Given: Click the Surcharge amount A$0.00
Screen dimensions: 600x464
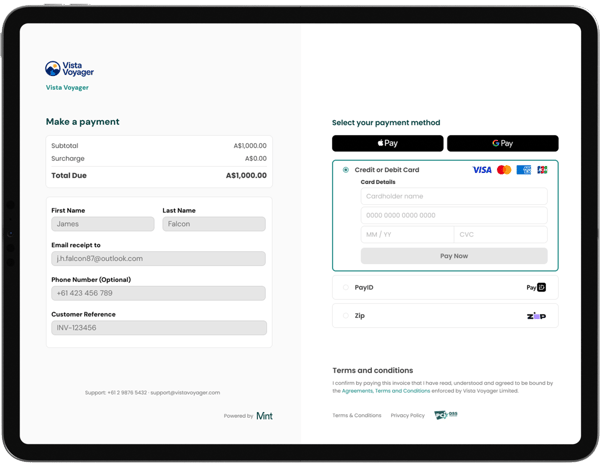Looking at the screenshot, I should pos(256,158).
